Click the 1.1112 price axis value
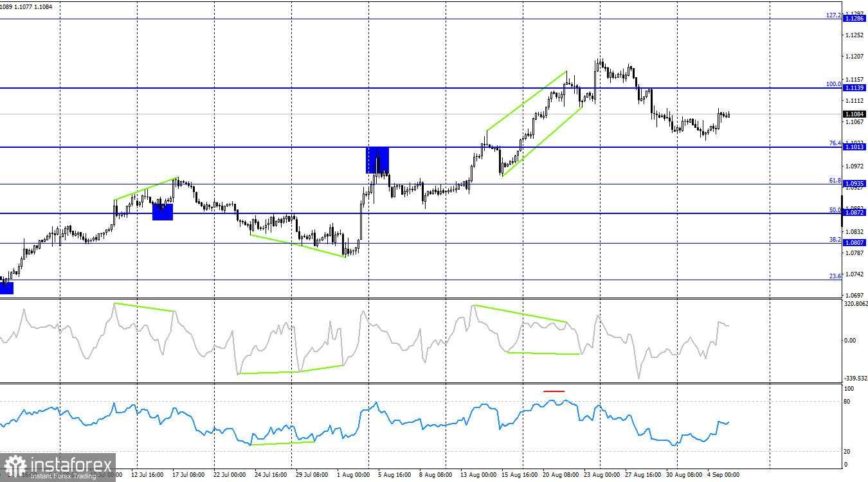Screen dimensions: 868x482 855,101
